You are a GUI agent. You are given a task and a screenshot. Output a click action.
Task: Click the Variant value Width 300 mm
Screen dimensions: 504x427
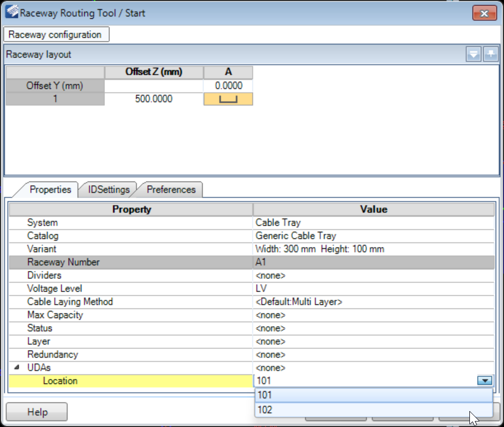click(x=374, y=249)
